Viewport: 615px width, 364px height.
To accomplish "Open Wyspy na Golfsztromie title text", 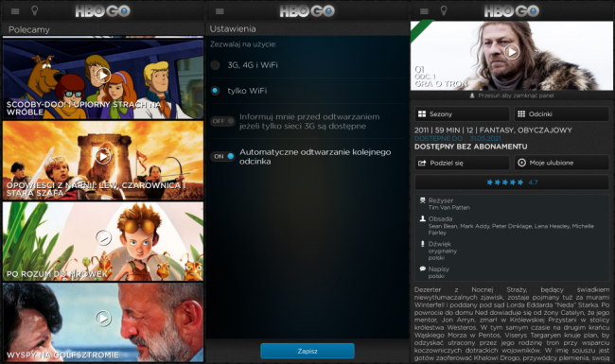I will [62, 355].
